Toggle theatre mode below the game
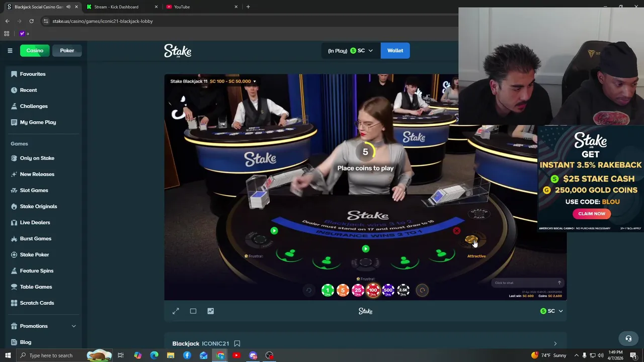644x362 pixels. point(193,311)
